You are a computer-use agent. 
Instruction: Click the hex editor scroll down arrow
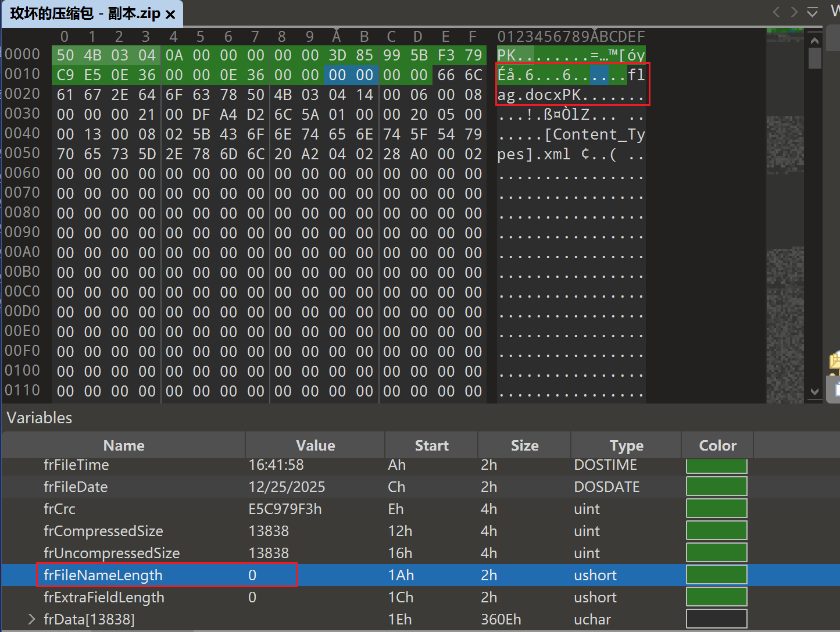coord(815,392)
